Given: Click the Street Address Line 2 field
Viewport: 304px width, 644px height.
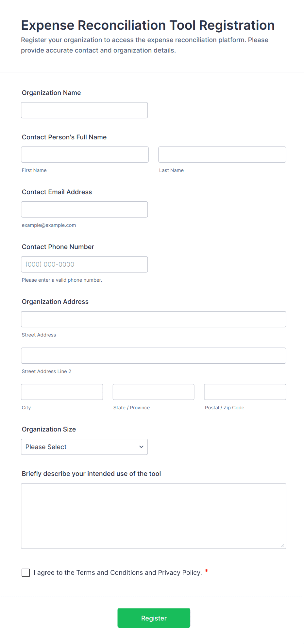Looking at the screenshot, I should coord(153,355).
